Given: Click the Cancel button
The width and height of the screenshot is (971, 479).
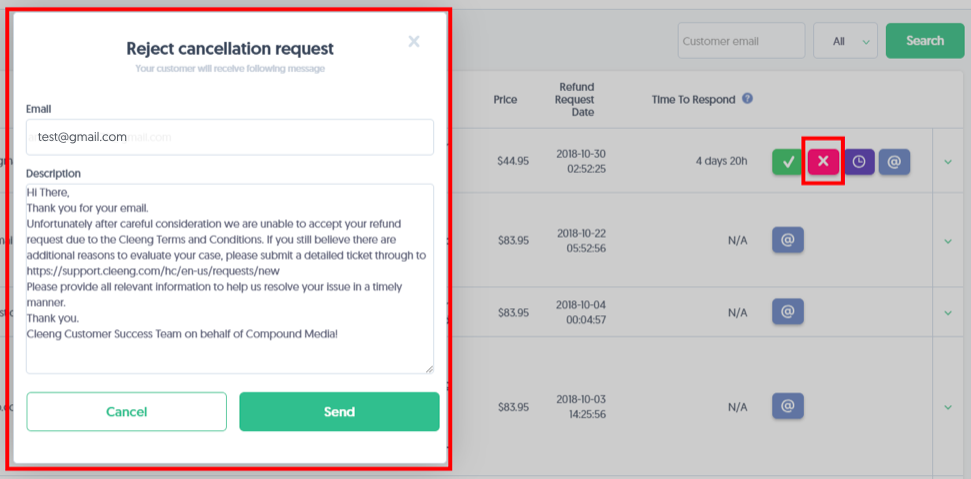Looking at the screenshot, I should pos(126,412).
